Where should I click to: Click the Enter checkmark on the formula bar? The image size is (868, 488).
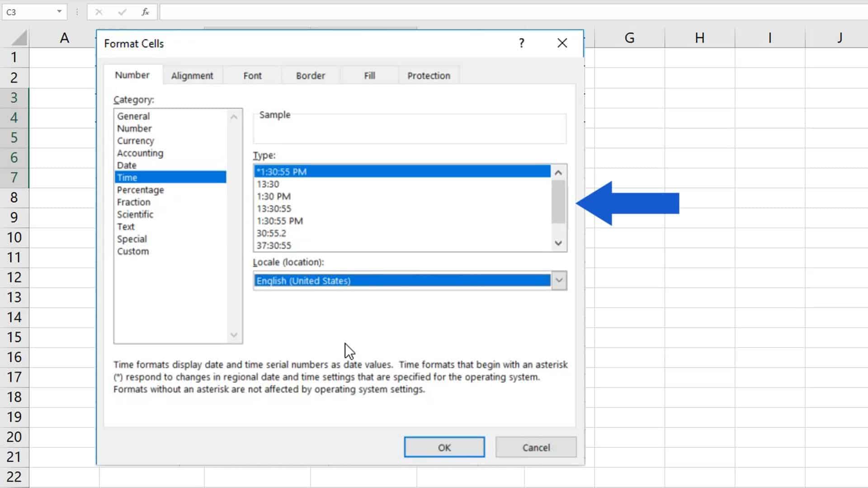pyautogui.click(x=122, y=12)
